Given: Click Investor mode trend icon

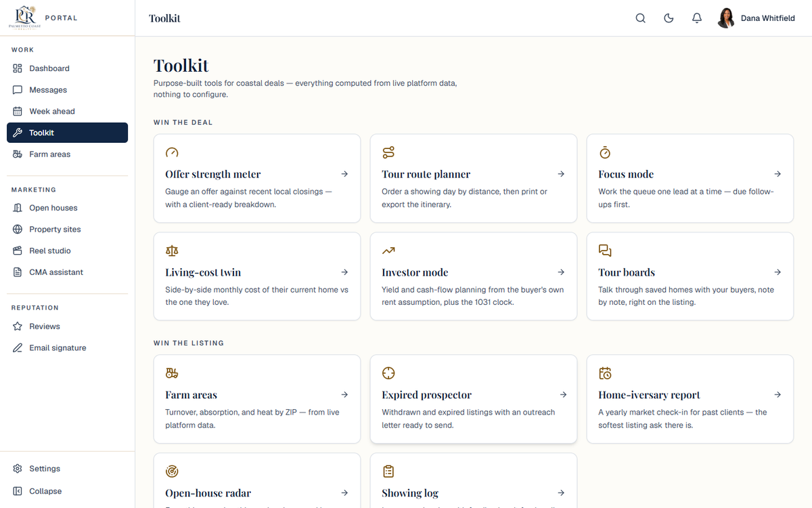Looking at the screenshot, I should 388,251.
